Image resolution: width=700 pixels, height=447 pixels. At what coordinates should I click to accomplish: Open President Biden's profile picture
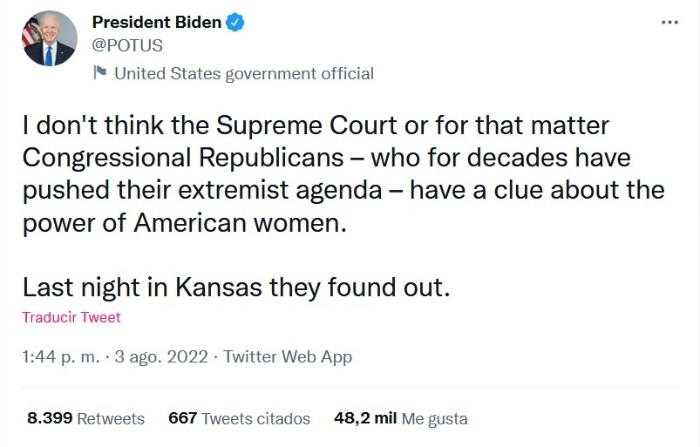click(x=49, y=39)
